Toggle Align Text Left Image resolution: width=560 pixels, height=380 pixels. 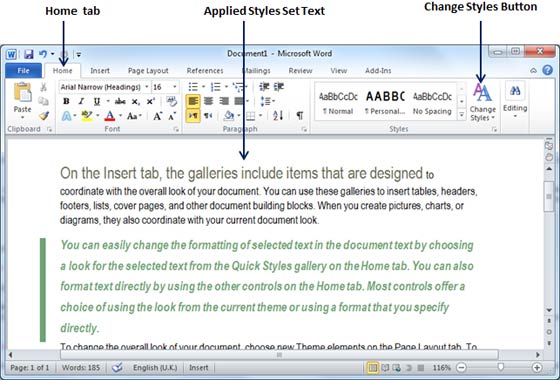click(x=193, y=101)
